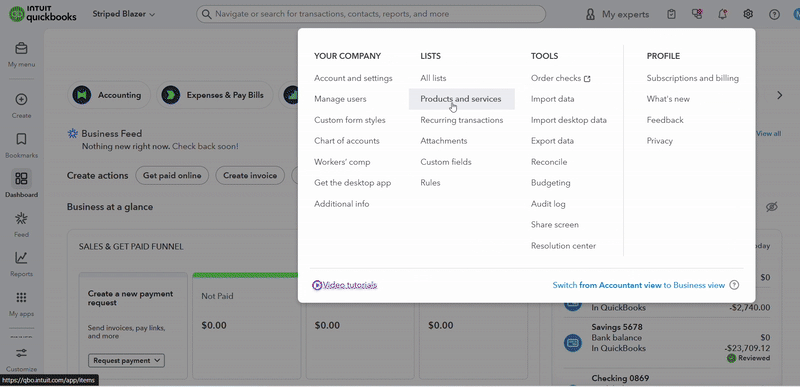Select Attachments in Lists
The height and width of the screenshot is (387, 800).
point(443,141)
